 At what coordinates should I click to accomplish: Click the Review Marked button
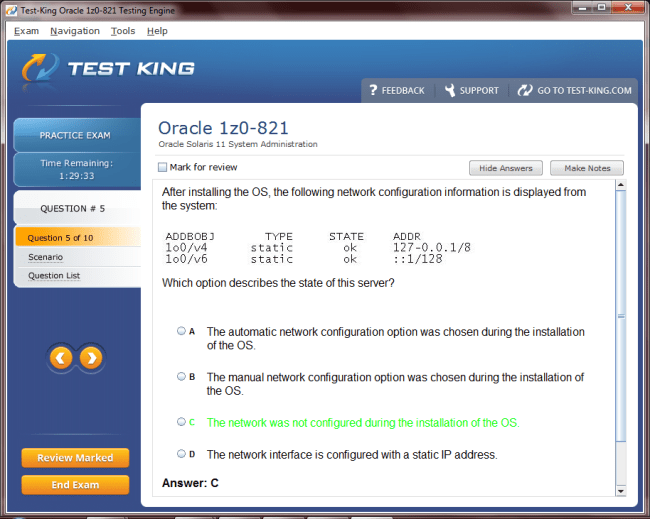click(75, 458)
